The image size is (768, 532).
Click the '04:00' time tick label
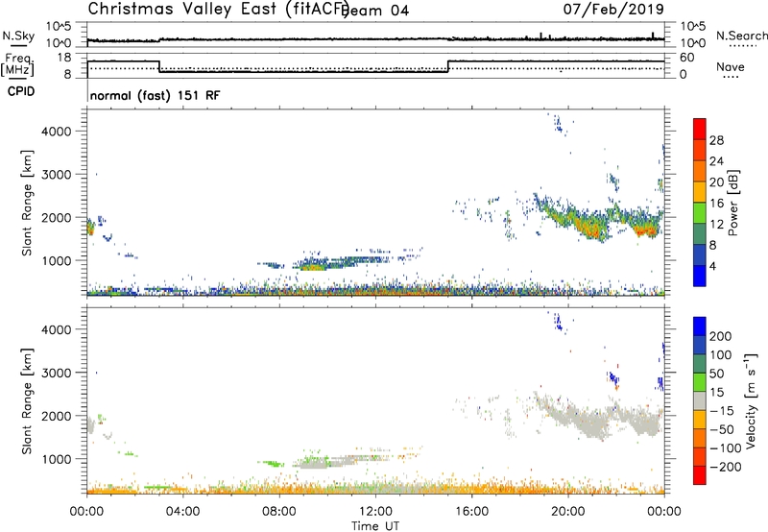[x=183, y=512]
